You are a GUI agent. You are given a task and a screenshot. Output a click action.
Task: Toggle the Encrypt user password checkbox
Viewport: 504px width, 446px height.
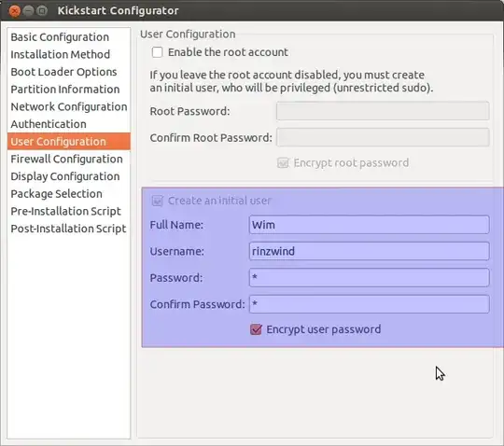pyautogui.click(x=256, y=329)
